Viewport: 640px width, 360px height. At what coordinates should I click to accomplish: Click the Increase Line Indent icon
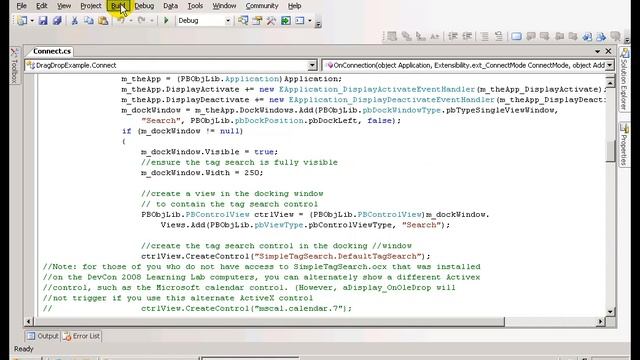point(467,36)
